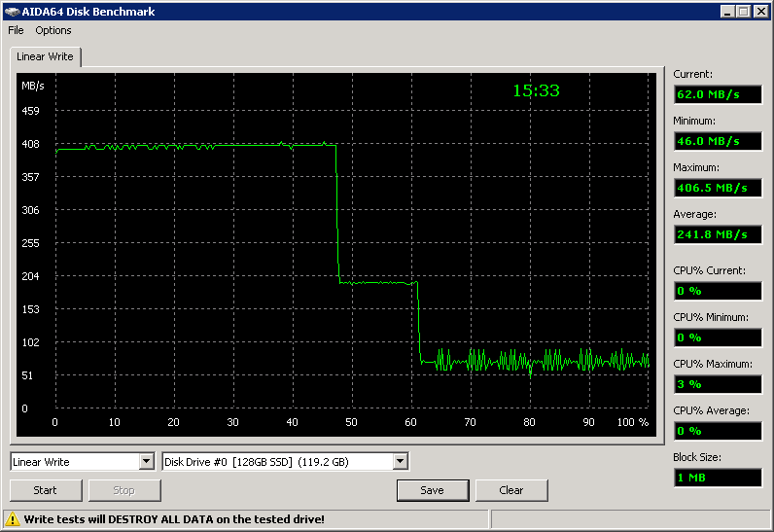Click the 408 label on the graph axis
This screenshot has height=532, width=774.
(x=30, y=144)
